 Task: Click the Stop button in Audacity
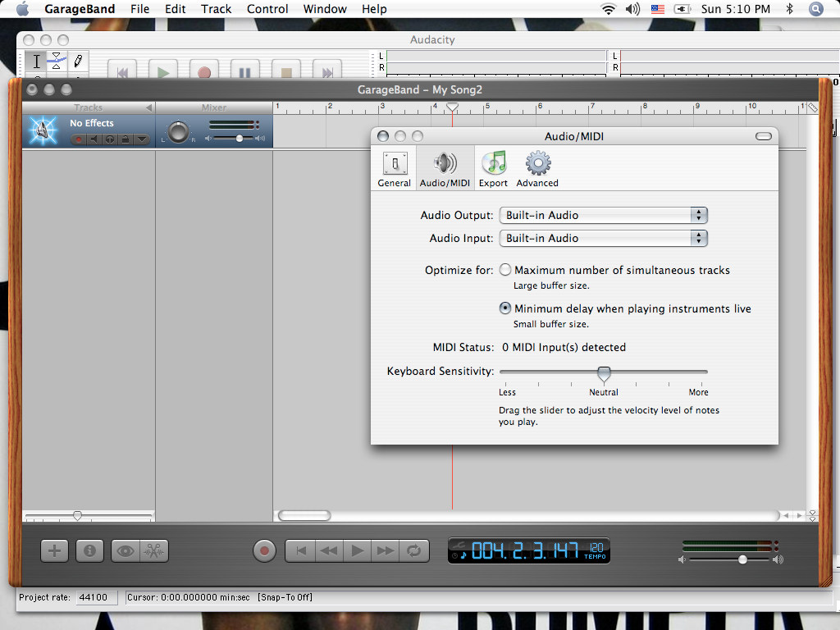[x=286, y=71]
